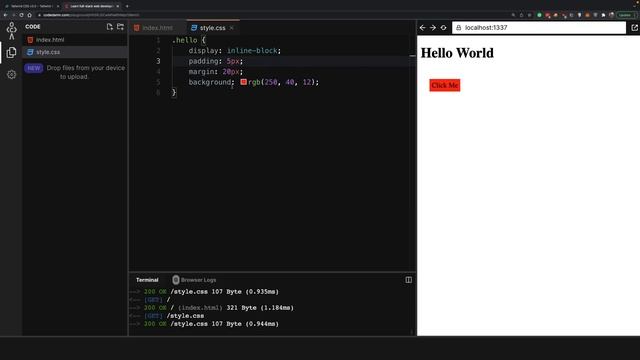Go back in Chrome browser
The width and height of the screenshot is (640, 360).
click(5, 15)
